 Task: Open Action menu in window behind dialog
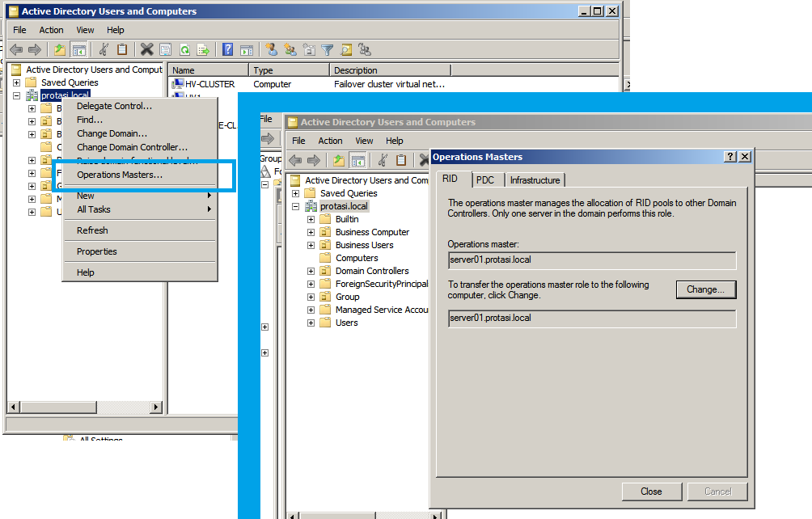(x=331, y=141)
